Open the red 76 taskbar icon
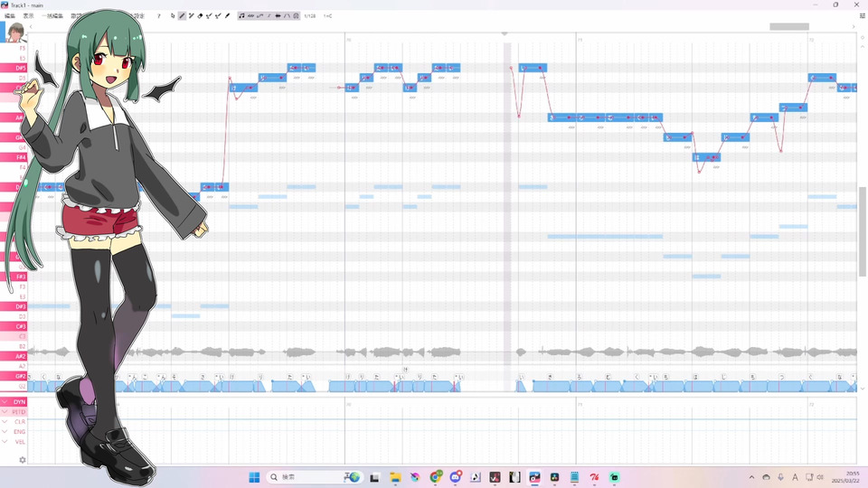Screen dimensions: 868x488 pyautogui.click(x=594, y=477)
